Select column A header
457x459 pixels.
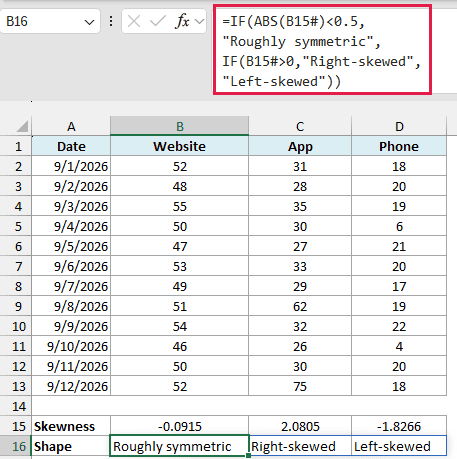(x=71, y=126)
